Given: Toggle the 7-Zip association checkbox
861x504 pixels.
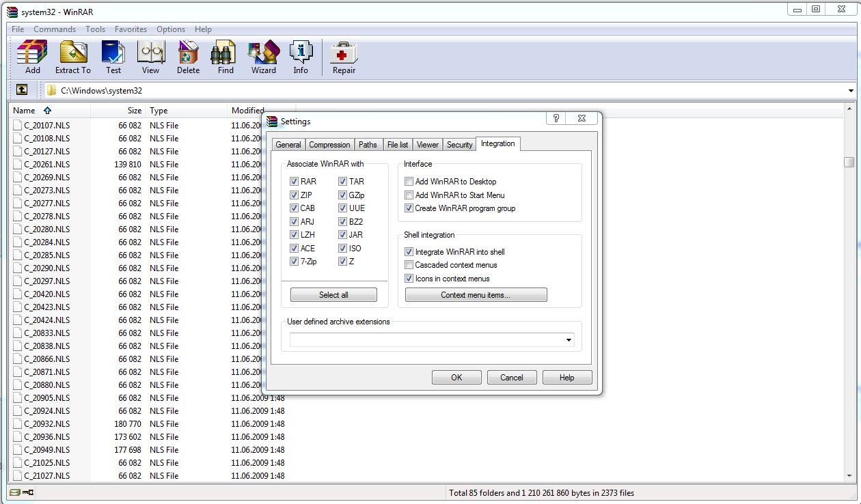Looking at the screenshot, I should click(x=294, y=262).
